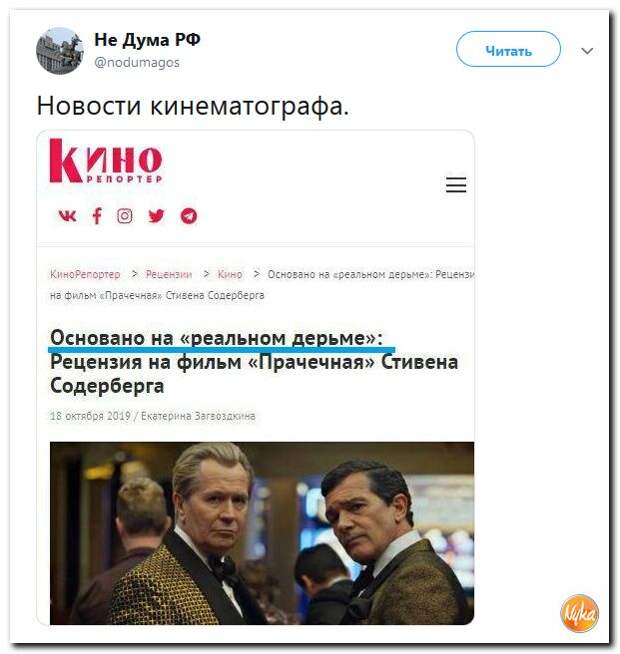Open the hamburger menu icon
This screenshot has width=620, height=654.
pos(456,184)
